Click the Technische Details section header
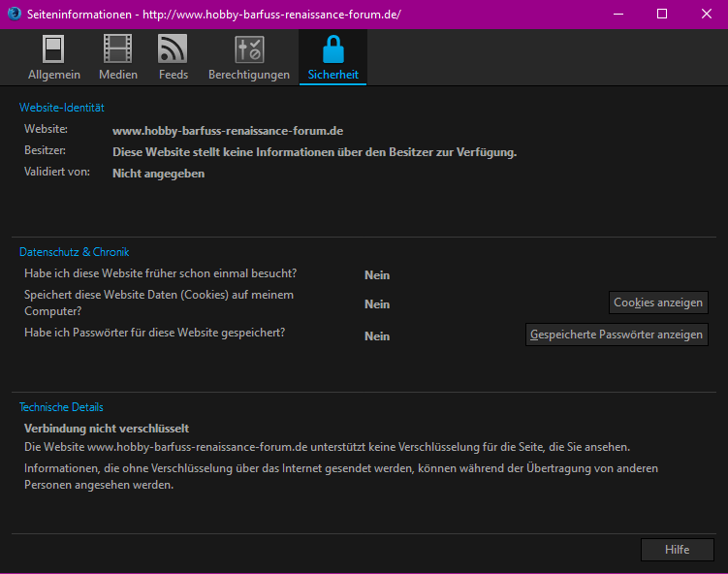This screenshot has width=728, height=574. (x=61, y=407)
